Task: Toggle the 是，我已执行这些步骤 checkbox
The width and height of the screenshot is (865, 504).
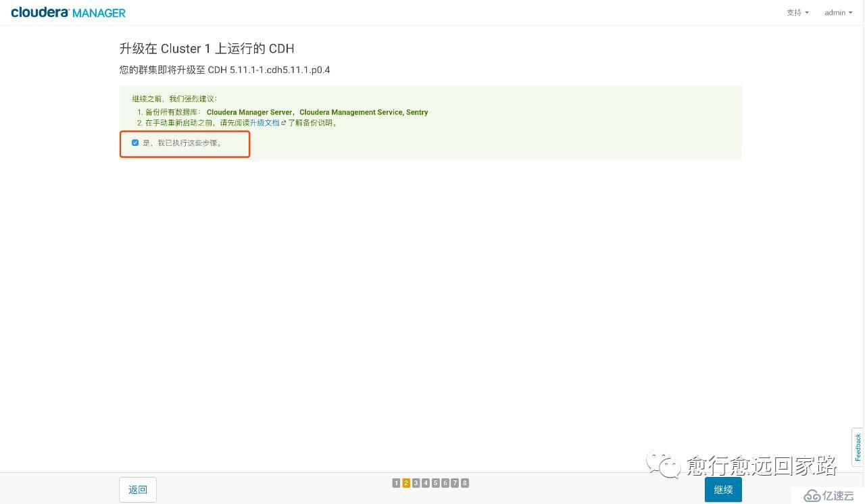Action: tap(135, 143)
